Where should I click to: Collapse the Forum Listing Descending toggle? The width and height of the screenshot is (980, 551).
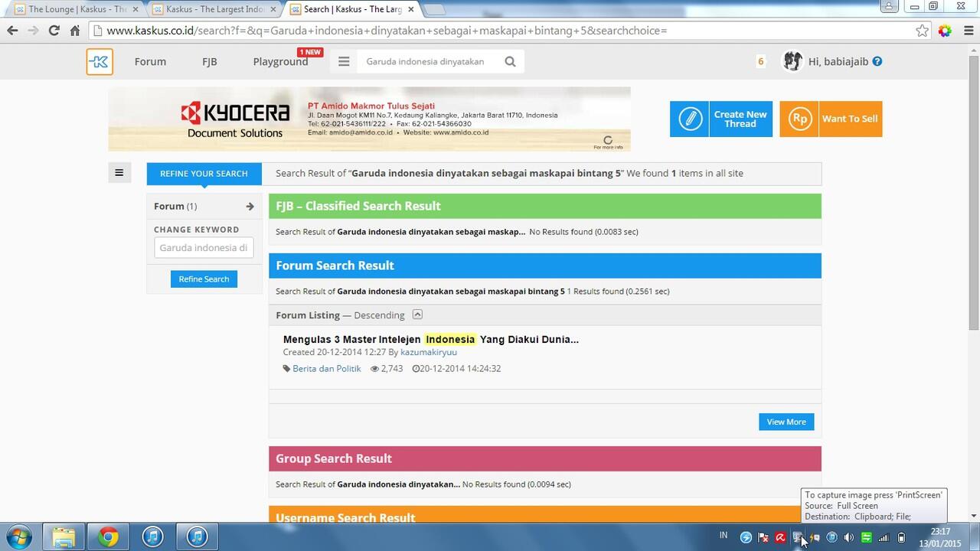[417, 315]
